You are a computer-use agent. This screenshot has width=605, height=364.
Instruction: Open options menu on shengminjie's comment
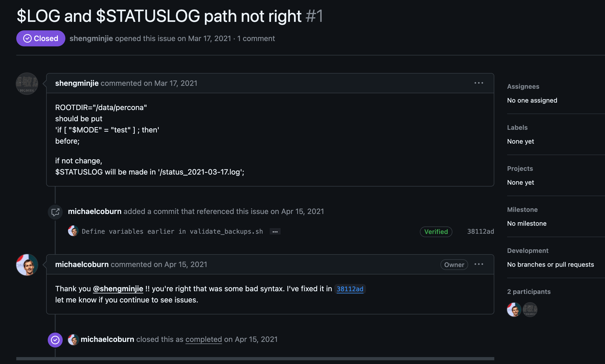[x=479, y=83]
